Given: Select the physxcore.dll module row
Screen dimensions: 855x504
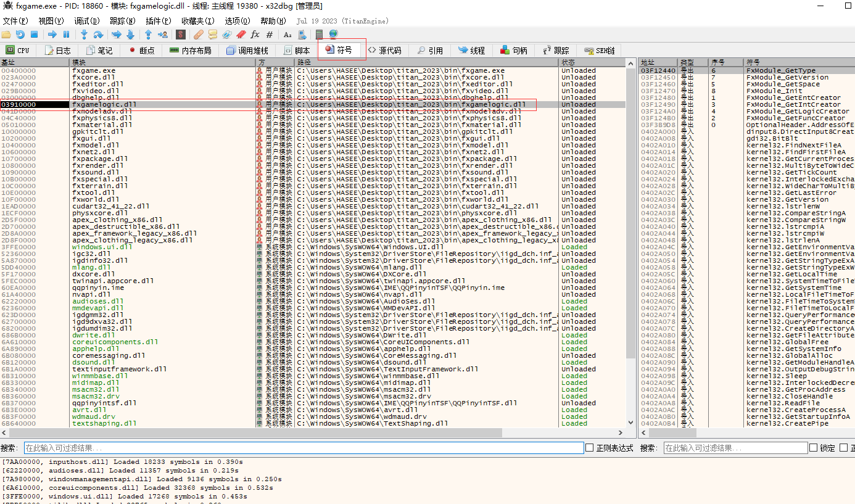Looking at the screenshot, I should (x=313, y=213).
